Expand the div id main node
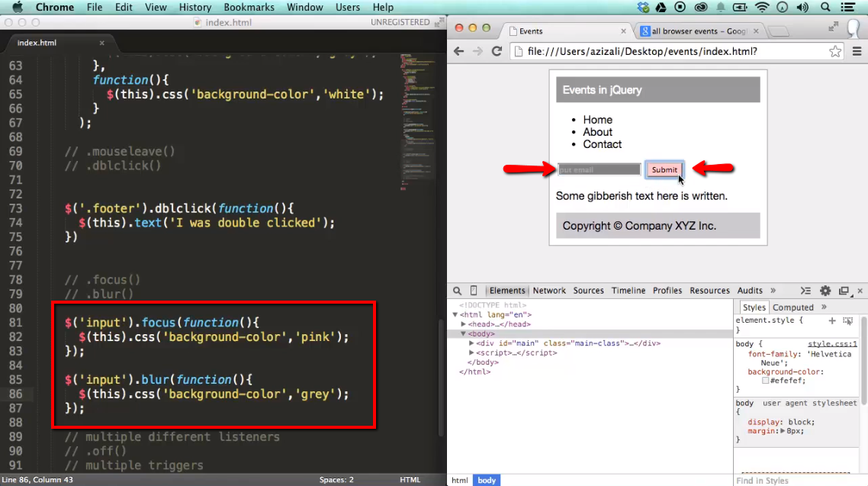Screen dimensions: 868x486 [472, 343]
